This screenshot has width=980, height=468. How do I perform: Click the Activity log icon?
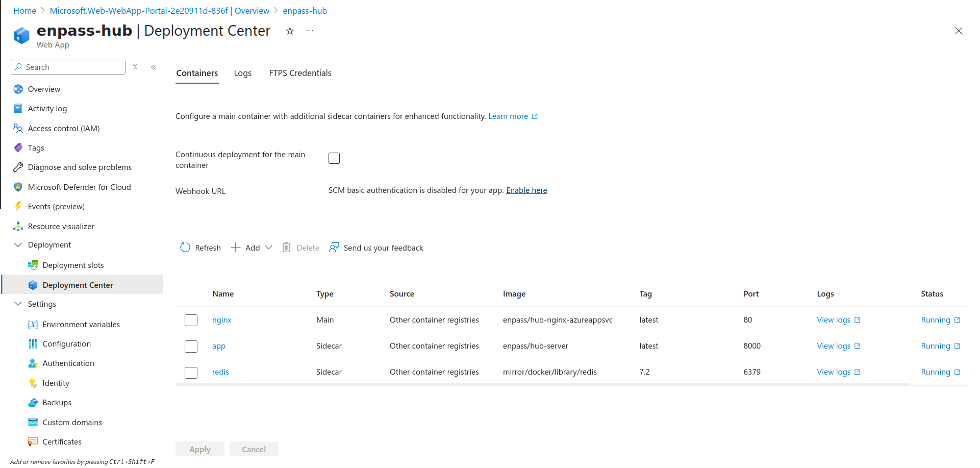pos(18,109)
